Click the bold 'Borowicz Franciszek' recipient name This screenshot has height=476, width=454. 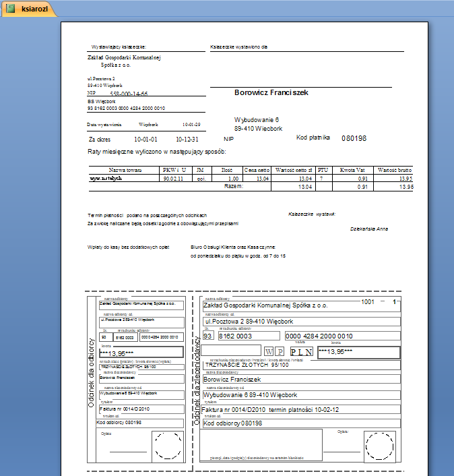[271, 92]
